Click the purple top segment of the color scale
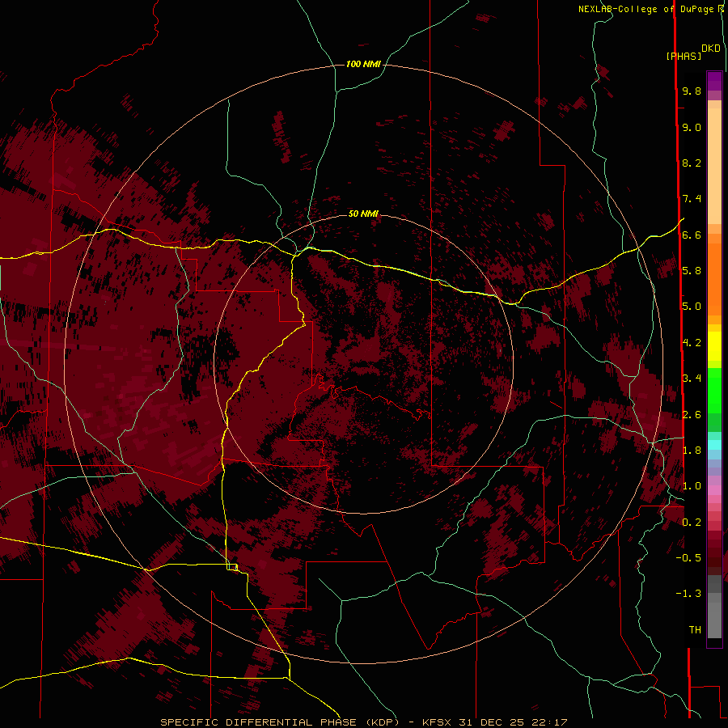Image resolution: width=728 pixels, height=728 pixels. [x=714, y=81]
